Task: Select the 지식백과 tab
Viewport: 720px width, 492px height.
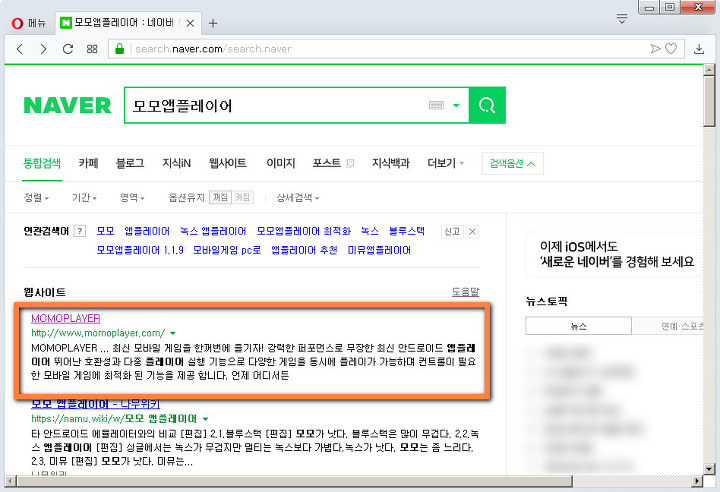Action: (390, 163)
